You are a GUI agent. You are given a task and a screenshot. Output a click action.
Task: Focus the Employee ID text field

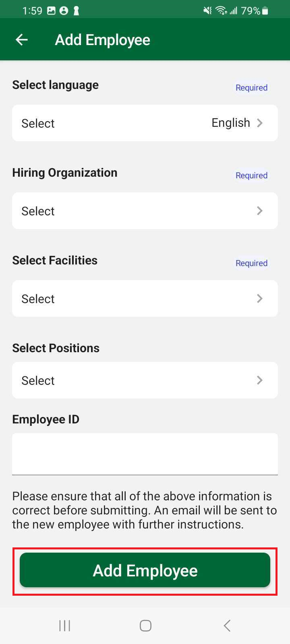[145, 454]
